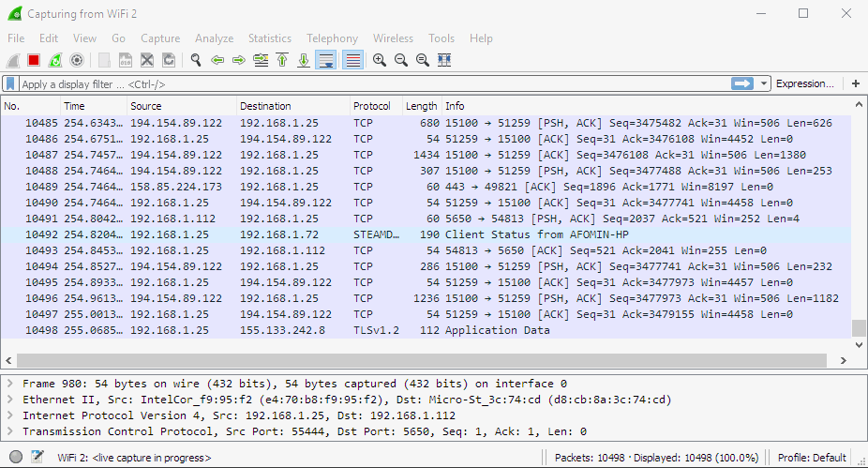This screenshot has width=868, height=468.
Task: Open the Statistics menu
Action: (x=270, y=38)
